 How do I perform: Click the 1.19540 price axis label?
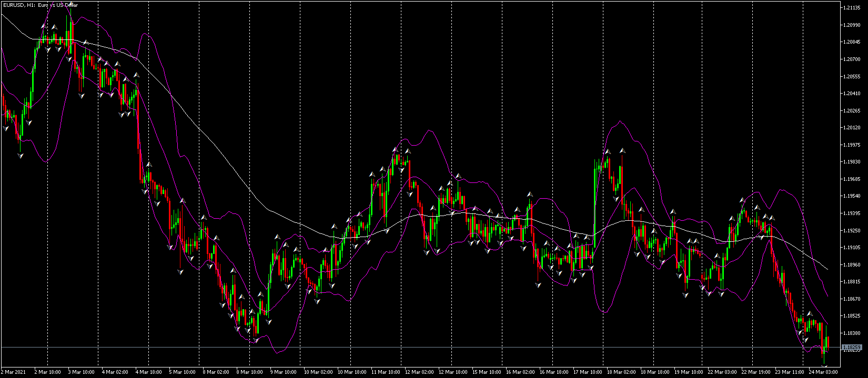(x=852, y=196)
